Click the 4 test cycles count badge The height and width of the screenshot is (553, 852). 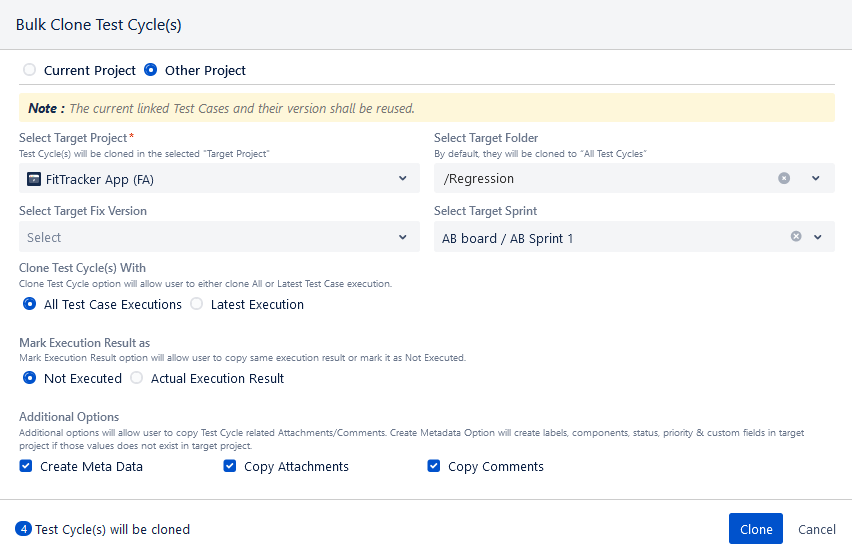(x=23, y=529)
